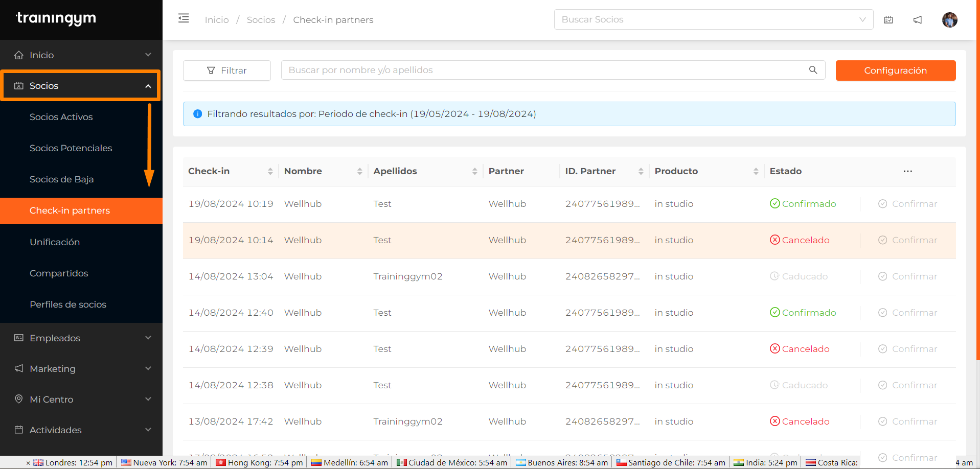Open the agenda calendar icon in the top bar
This screenshot has width=980, height=469.
(x=888, y=19)
